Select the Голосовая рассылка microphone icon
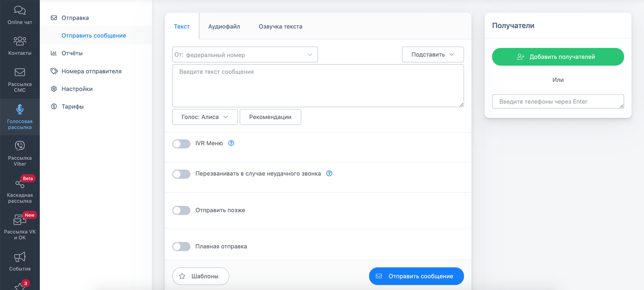 pyautogui.click(x=20, y=109)
